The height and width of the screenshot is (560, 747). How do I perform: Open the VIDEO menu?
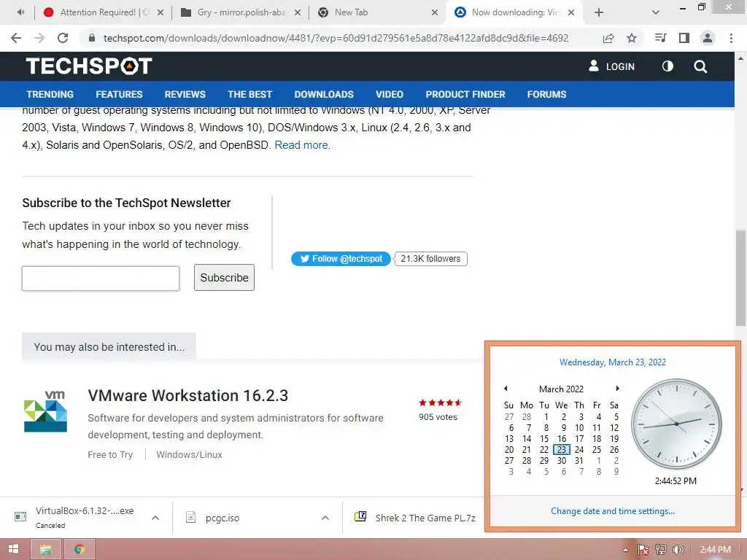[390, 94]
